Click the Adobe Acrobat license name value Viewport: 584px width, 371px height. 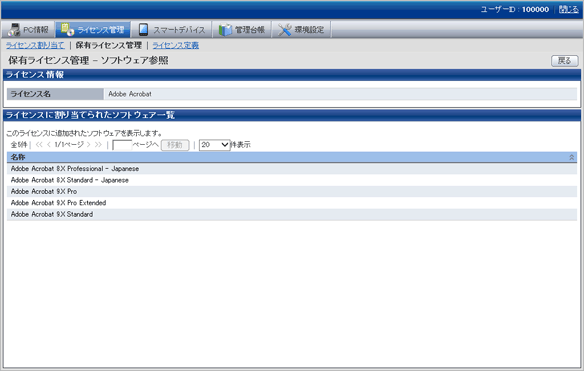pos(130,94)
